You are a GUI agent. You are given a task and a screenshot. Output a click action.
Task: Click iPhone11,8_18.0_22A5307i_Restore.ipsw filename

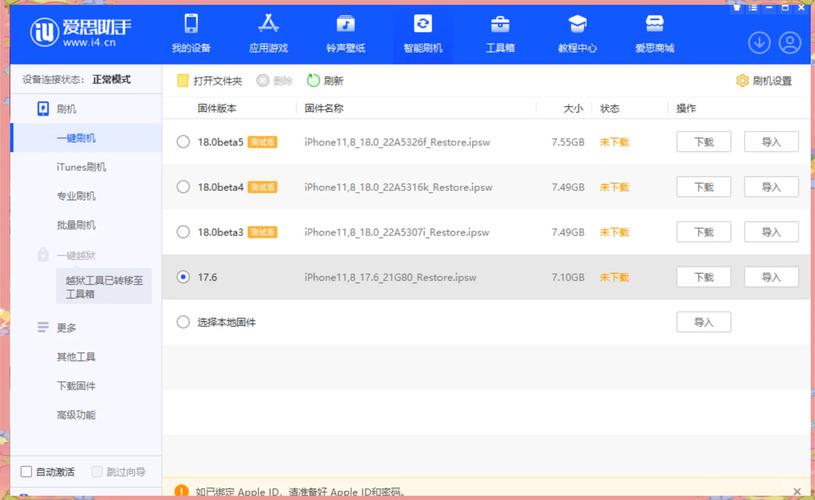pyautogui.click(x=397, y=232)
